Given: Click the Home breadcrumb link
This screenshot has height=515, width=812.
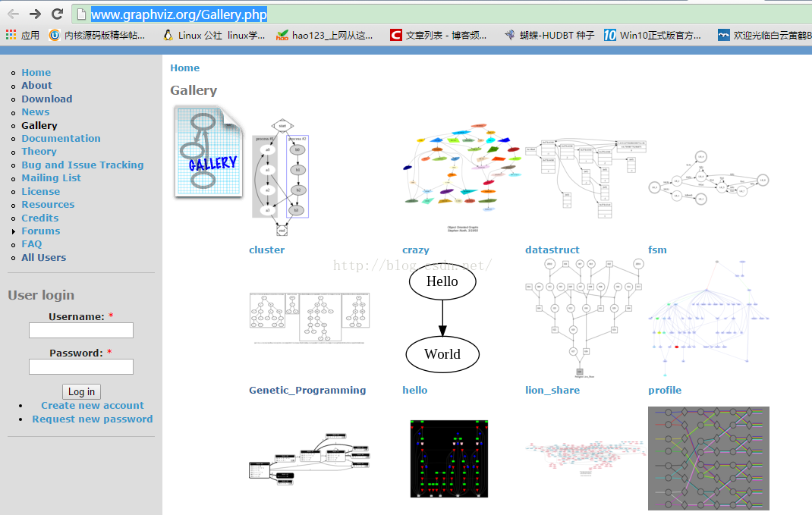Looking at the screenshot, I should click(185, 68).
